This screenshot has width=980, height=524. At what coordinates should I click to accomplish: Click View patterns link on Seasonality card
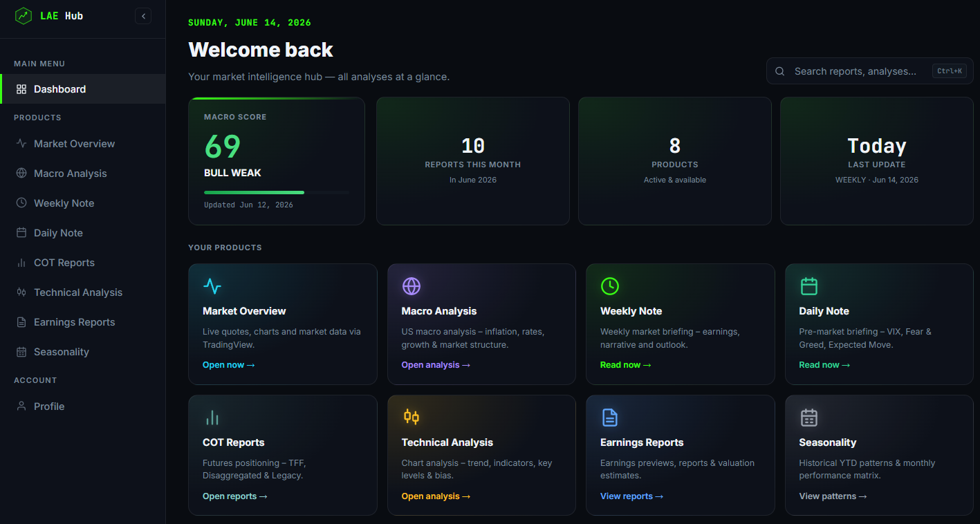coord(833,496)
